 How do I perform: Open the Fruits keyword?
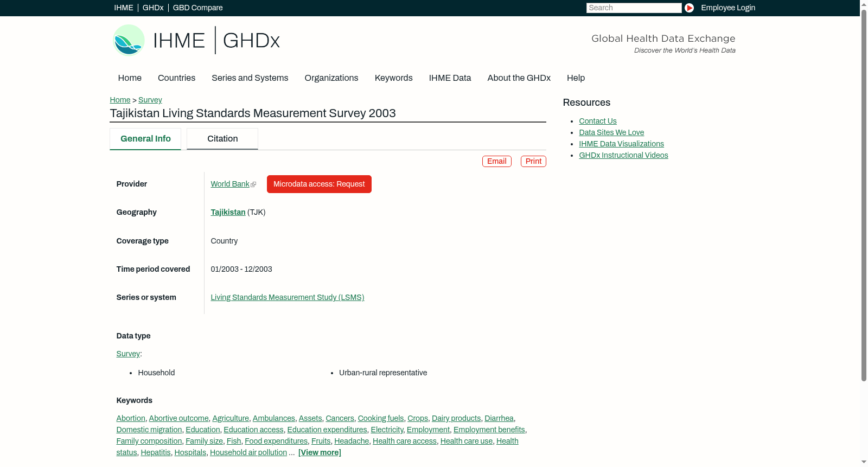(x=321, y=441)
